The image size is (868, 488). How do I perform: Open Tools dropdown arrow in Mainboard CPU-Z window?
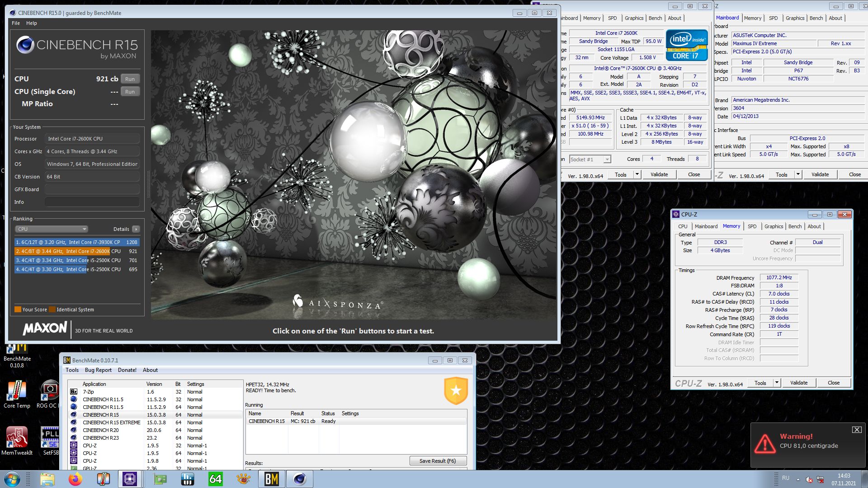[x=798, y=174]
